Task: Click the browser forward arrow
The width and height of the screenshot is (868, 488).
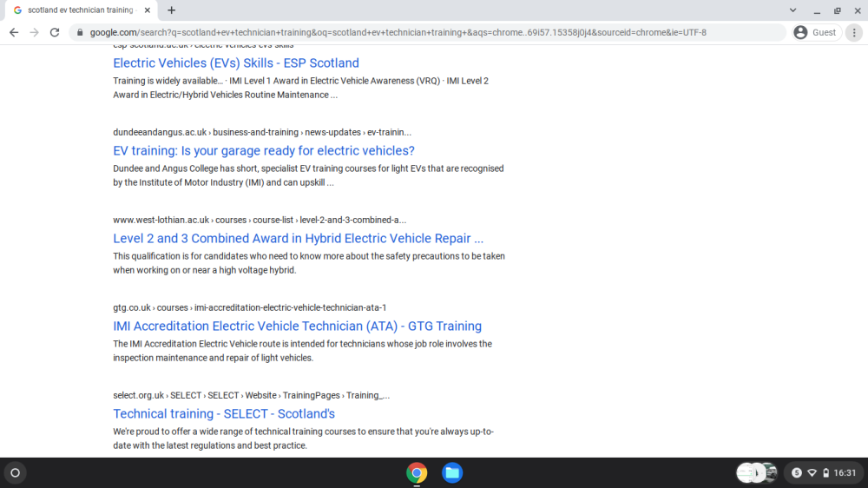Action: 35,33
